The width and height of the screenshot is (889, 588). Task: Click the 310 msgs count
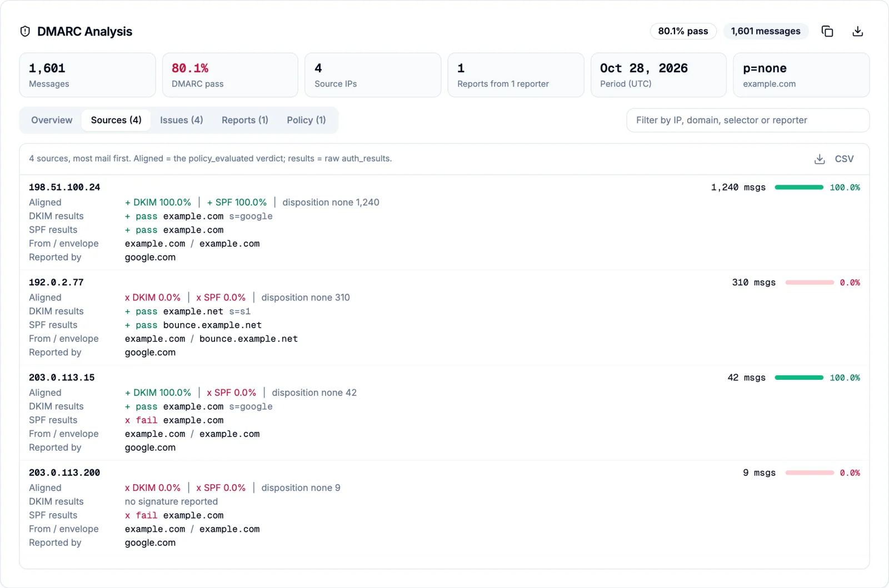pos(754,283)
